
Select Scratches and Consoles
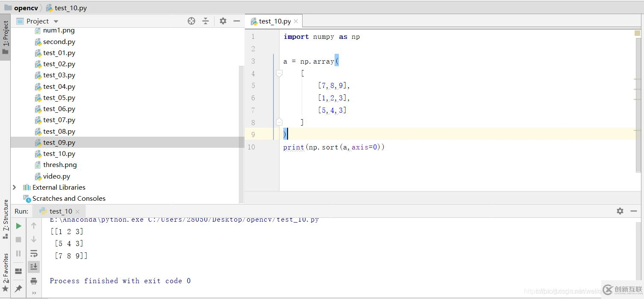[69, 199]
